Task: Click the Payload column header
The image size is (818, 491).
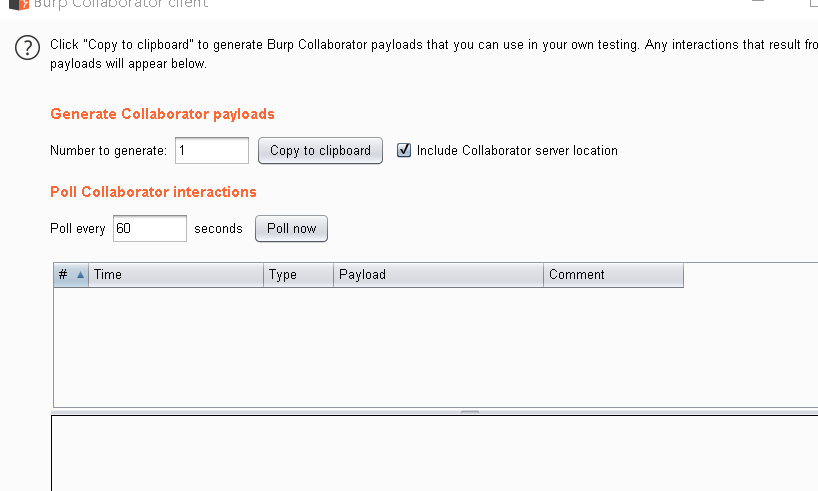Action: coord(438,275)
